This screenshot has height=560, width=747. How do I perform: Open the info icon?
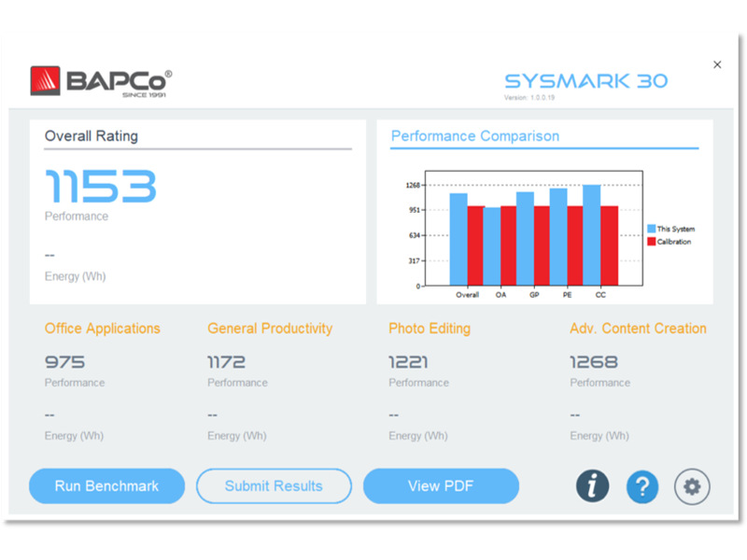[x=592, y=486]
